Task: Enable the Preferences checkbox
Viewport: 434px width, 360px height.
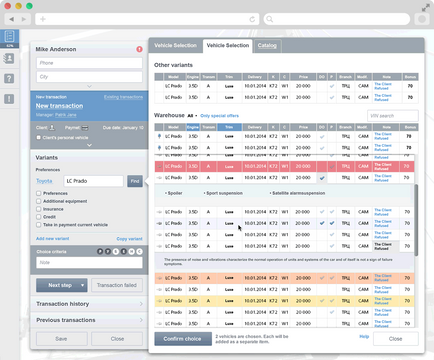Action: (39, 193)
